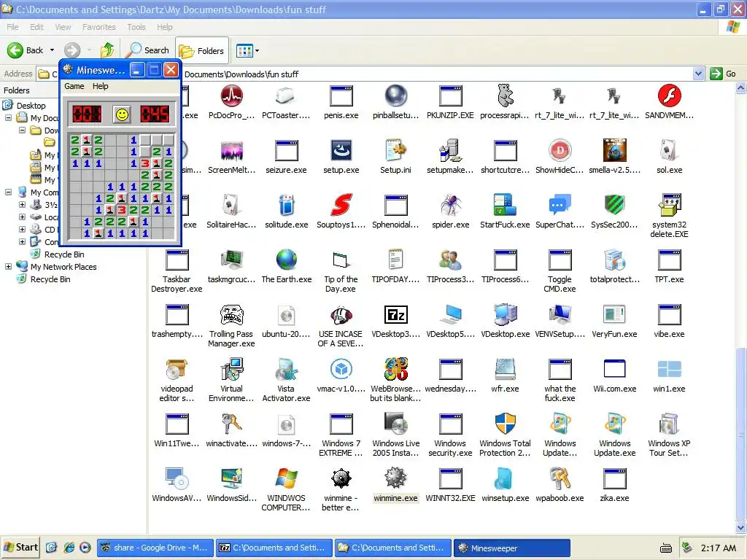
Task: Select ScreenMelt purple icon
Action: click(231, 150)
